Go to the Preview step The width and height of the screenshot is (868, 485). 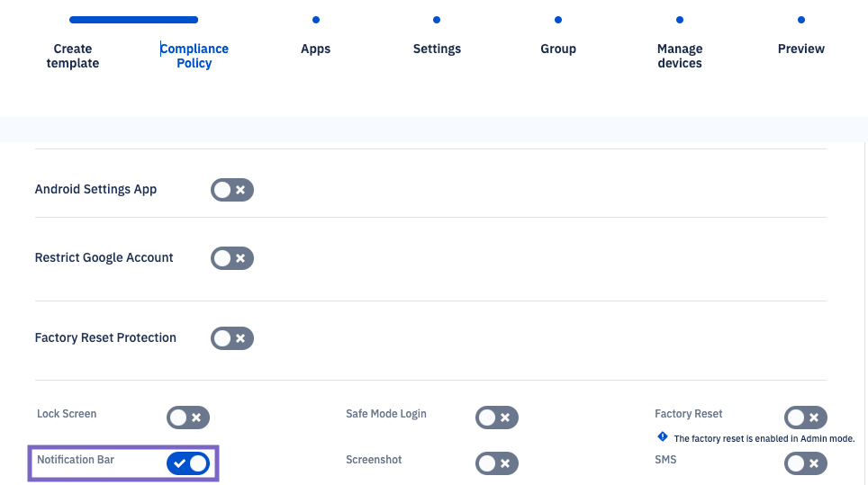(800, 49)
